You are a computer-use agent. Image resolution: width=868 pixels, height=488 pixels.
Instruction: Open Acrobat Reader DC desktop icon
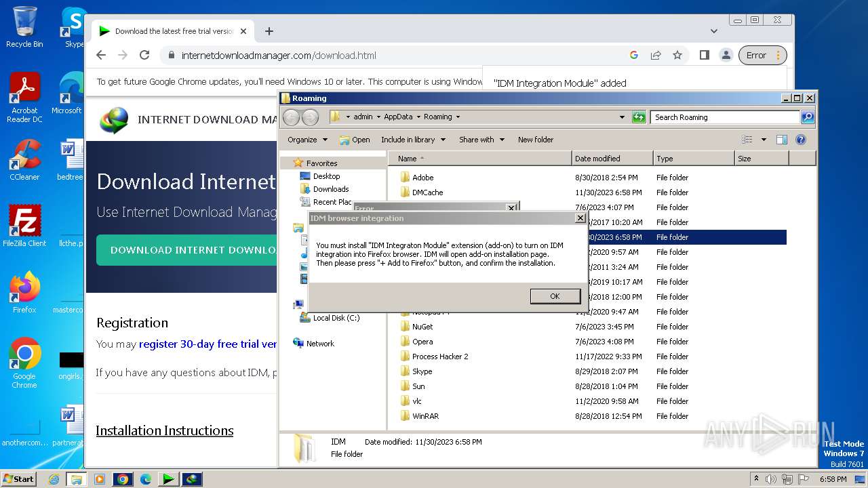coord(24,98)
